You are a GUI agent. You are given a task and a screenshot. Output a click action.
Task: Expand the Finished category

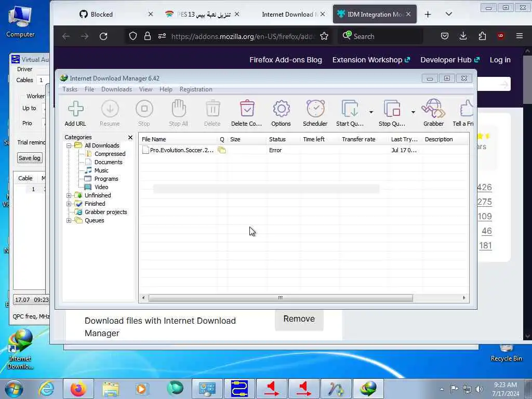69,204
